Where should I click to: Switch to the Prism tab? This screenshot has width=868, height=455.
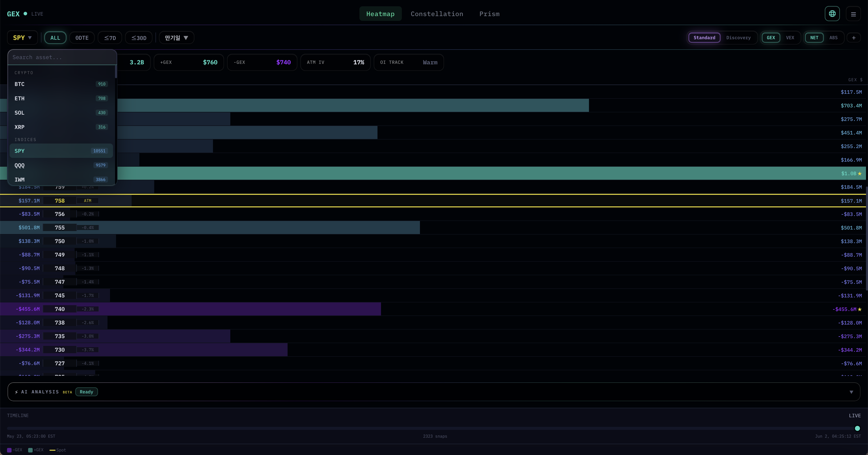pyautogui.click(x=489, y=14)
